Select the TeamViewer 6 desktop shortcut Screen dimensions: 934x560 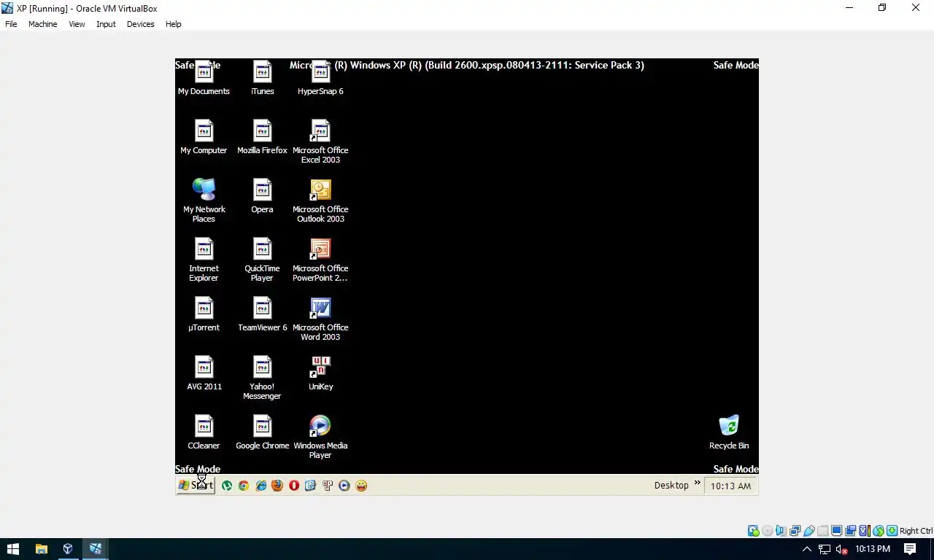[262, 314]
